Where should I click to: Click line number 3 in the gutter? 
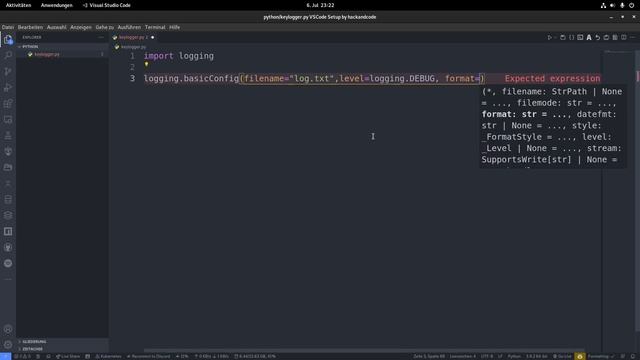(132, 78)
